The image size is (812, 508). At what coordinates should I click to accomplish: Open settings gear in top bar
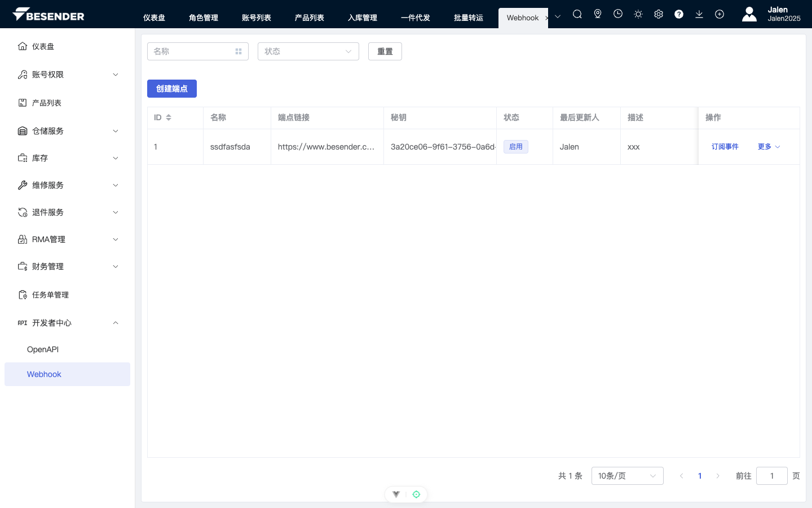coord(659,14)
